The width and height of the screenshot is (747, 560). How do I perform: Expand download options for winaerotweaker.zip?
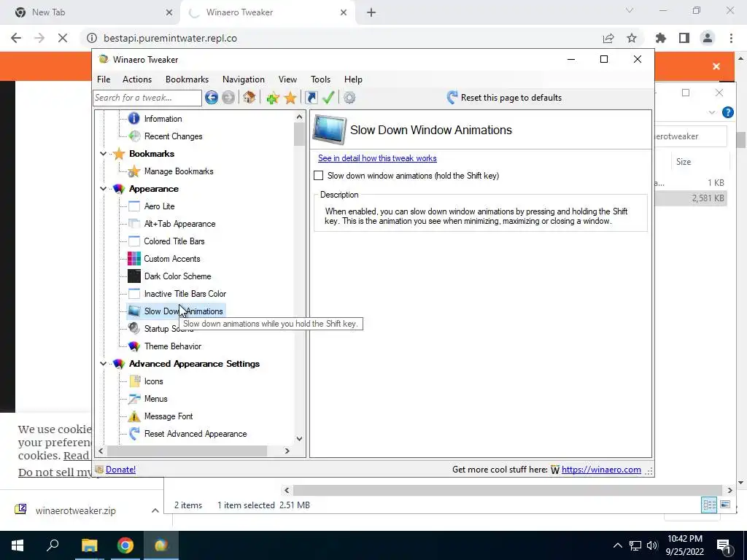[x=155, y=510]
